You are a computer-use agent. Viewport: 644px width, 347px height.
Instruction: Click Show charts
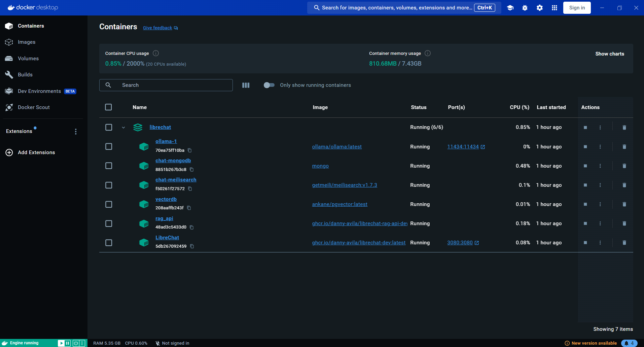[610, 54]
